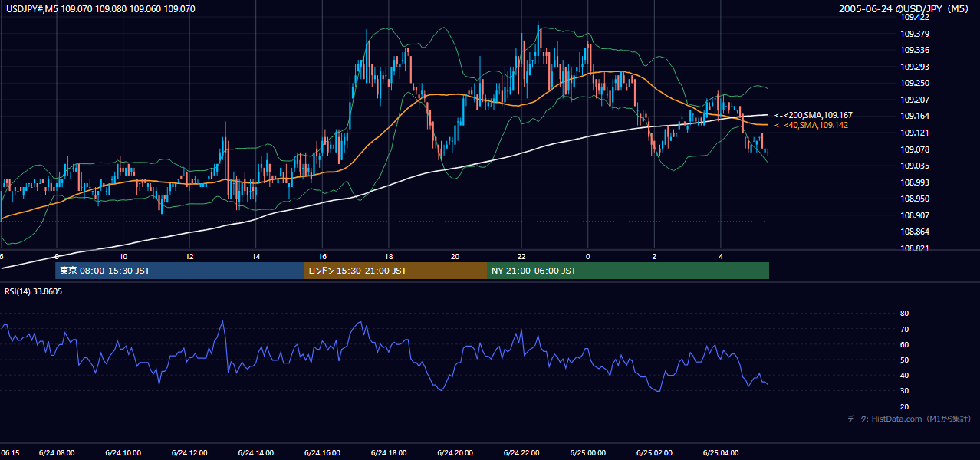Click the 109.379 price axis label

tap(915, 34)
